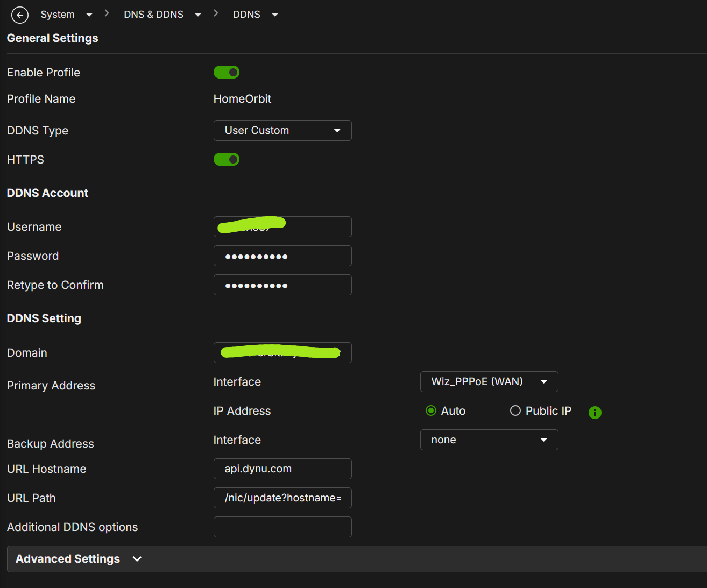Open the DNS & DDNS breadcrumb dropdown arrow
Viewport: 707px width, 588px height.
(x=198, y=15)
